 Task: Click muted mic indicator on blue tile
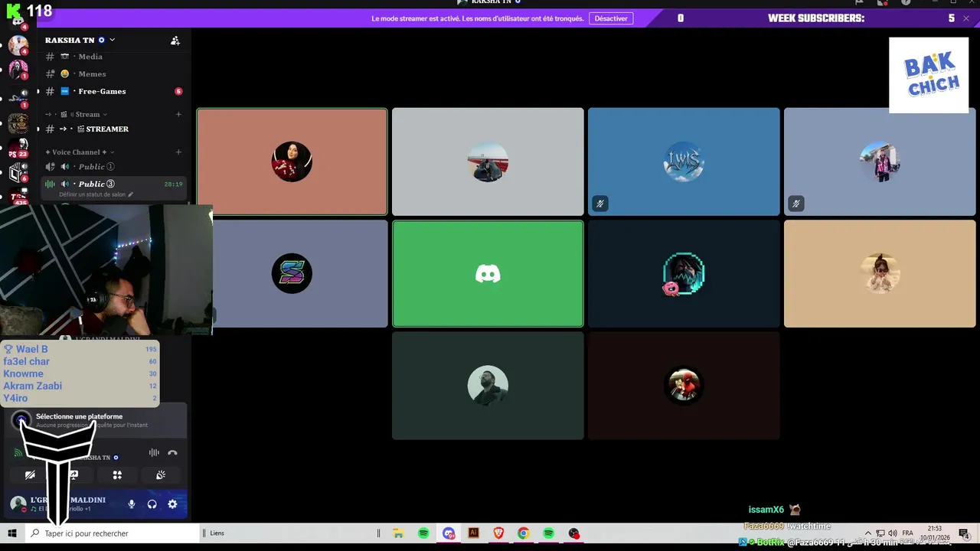(600, 204)
